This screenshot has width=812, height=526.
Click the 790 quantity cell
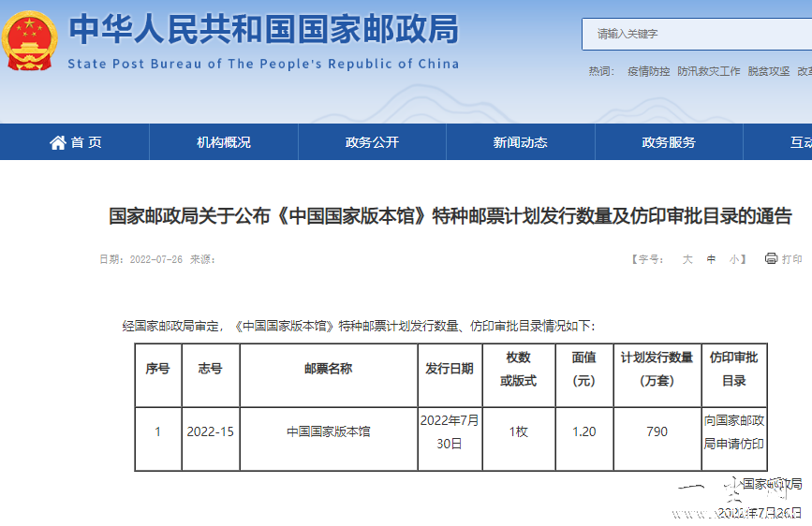click(x=657, y=439)
